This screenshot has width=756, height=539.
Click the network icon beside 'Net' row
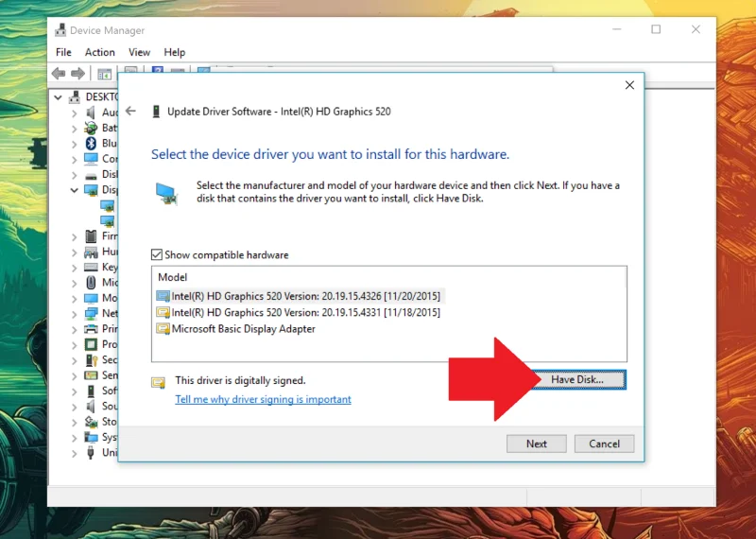(91, 313)
